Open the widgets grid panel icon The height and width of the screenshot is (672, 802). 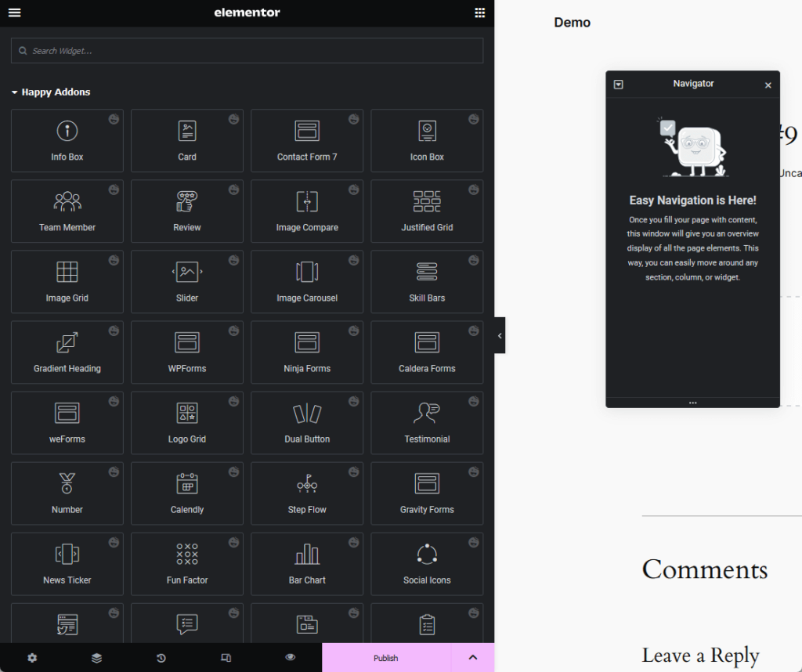[x=479, y=13]
